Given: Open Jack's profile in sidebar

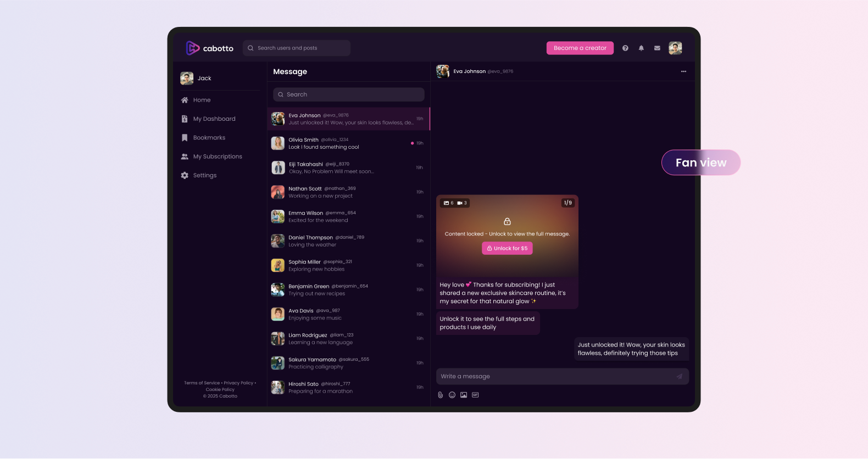Looking at the screenshot, I should [x=196, y=79].
